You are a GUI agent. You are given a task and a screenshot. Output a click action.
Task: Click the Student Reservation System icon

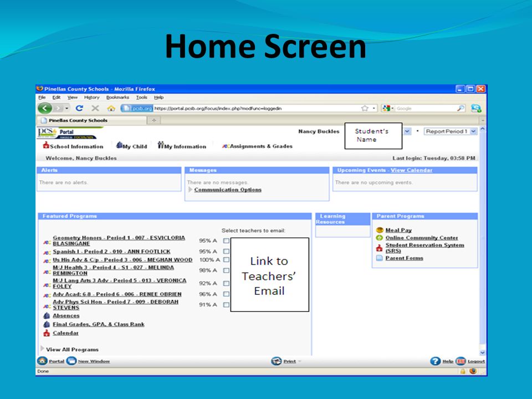379,248
